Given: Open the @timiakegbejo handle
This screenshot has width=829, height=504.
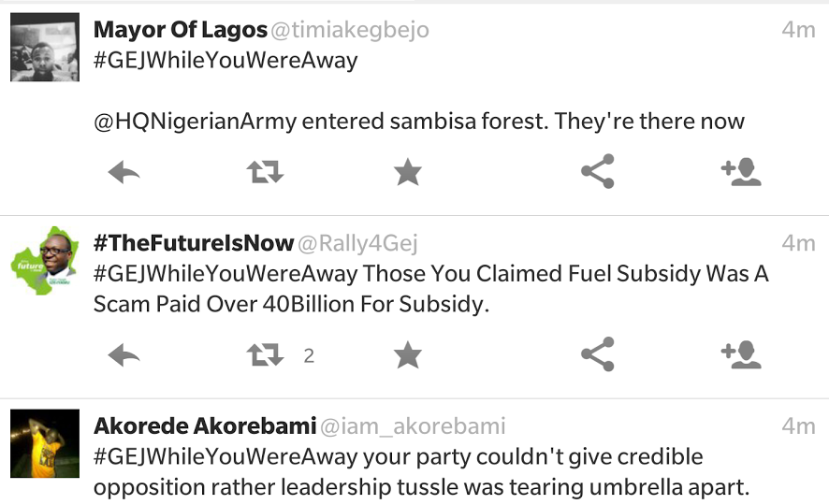Looking at the screenshot, I should tap(350, 30).
